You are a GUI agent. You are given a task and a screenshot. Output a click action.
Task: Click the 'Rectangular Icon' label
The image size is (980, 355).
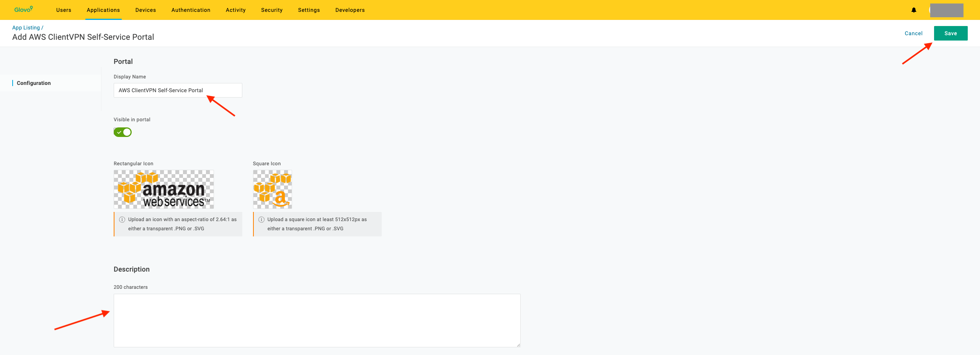coord(134,164)
